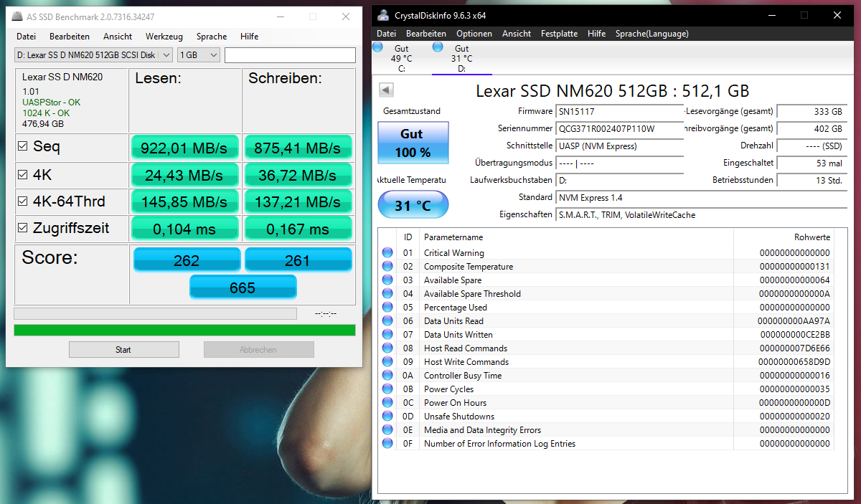Click the previous disk arrow button

[386, 90]
